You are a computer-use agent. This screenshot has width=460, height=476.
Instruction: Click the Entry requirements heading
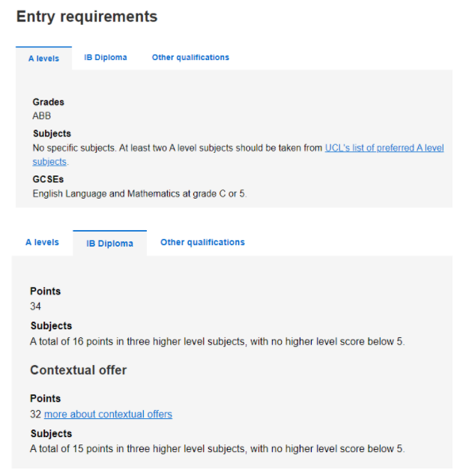coord(87,16)
